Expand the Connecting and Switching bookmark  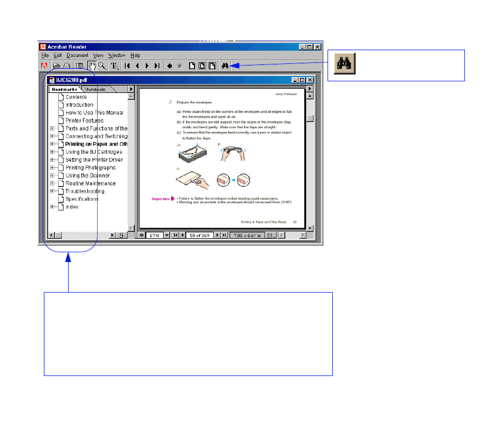(x=52, y=136)
